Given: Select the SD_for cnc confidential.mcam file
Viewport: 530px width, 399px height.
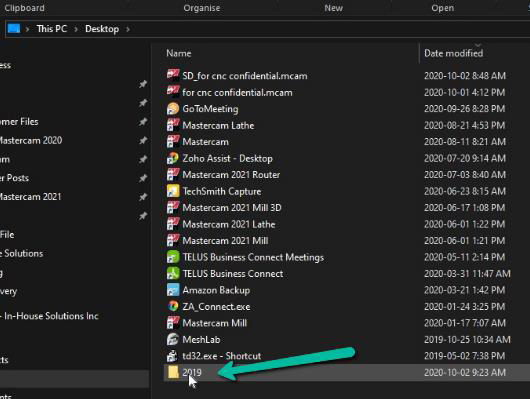Looking at the screenshot, I should (x=245, y=76).
